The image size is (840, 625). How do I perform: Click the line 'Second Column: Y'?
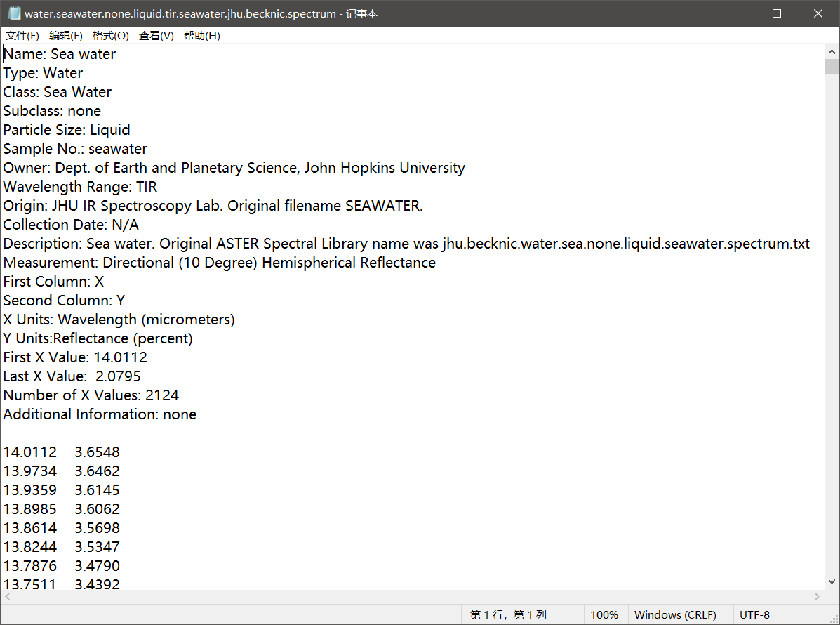pos(64,301)
